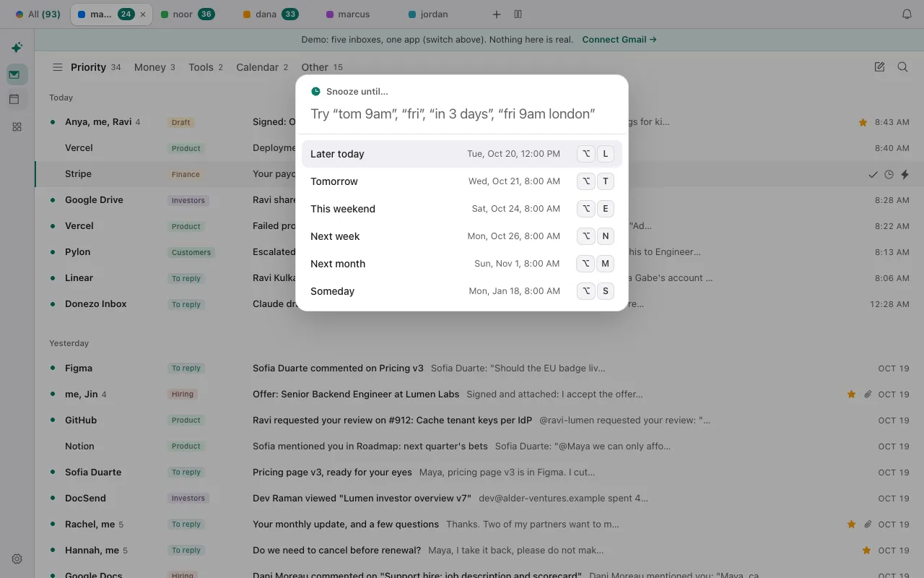The width and height of the screenshot is (924, 578).
Task: Open the DocSend investor overview email
Action: point(479,499)
